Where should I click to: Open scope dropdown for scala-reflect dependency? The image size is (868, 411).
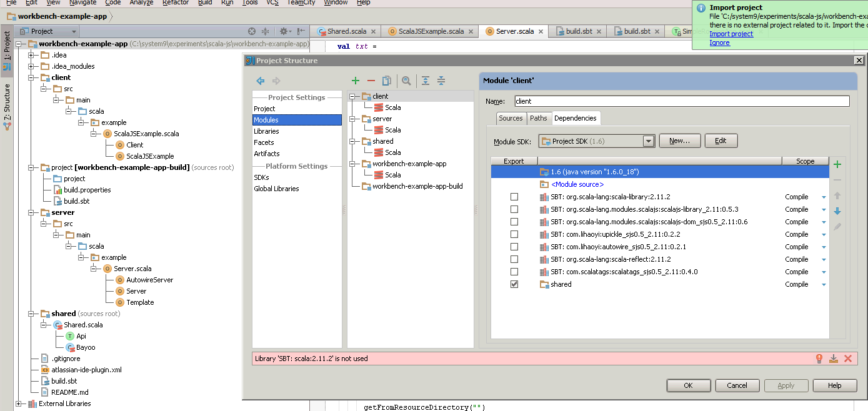pos(824,259)
